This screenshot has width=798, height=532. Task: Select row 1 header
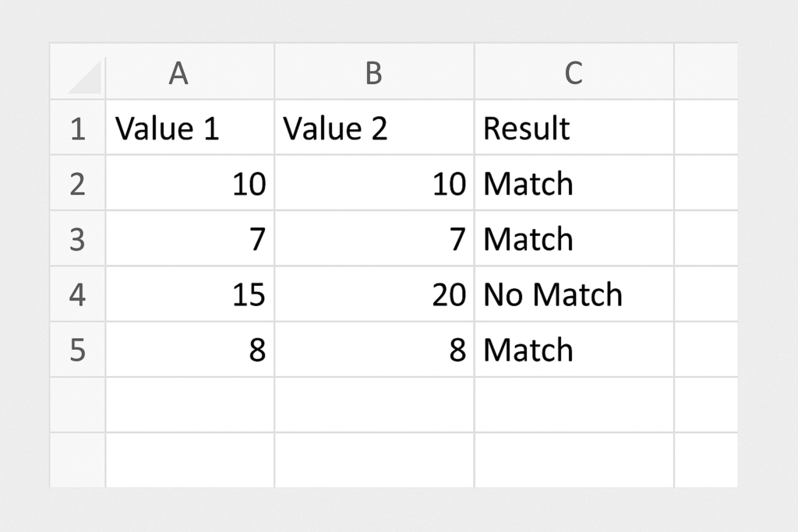coord(78,127)
